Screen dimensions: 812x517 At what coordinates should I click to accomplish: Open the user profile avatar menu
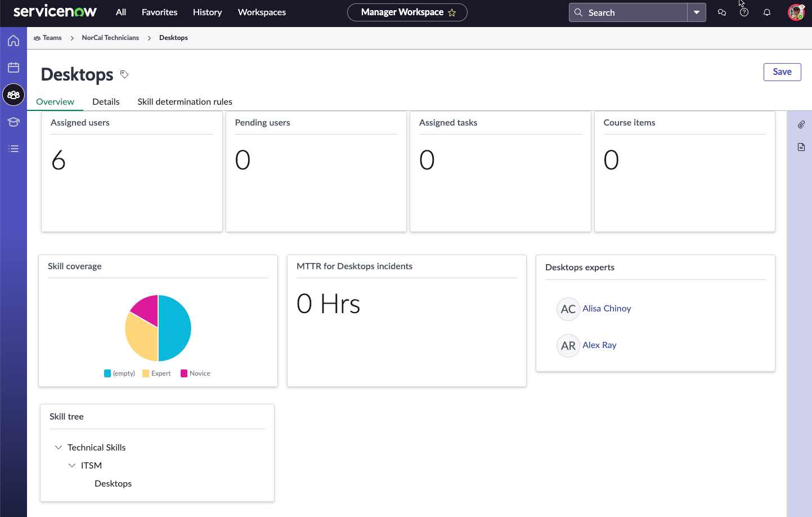pyautogui.click(x=796, y=12)
